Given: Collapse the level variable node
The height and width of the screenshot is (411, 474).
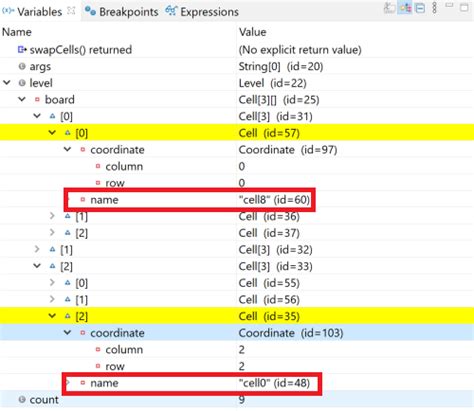Looking at the screenshot, I should click(x=7, y=83).
